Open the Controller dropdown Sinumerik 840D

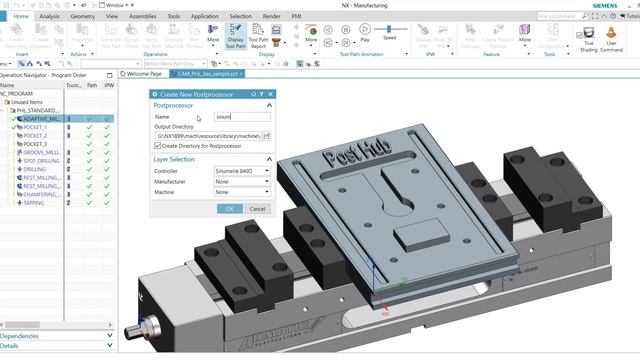(x=242, y=171)
